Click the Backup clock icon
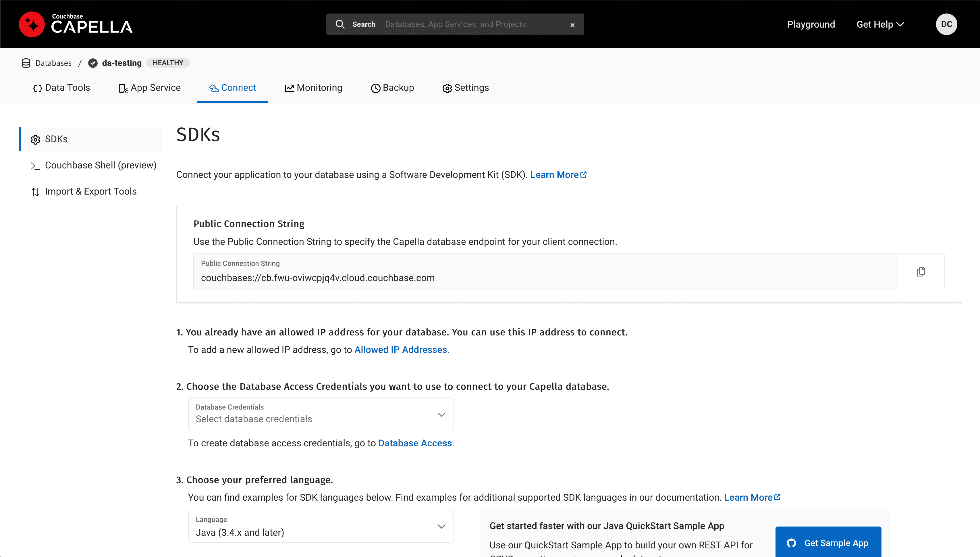Screen dimensions: 980x557 [376, 88]
